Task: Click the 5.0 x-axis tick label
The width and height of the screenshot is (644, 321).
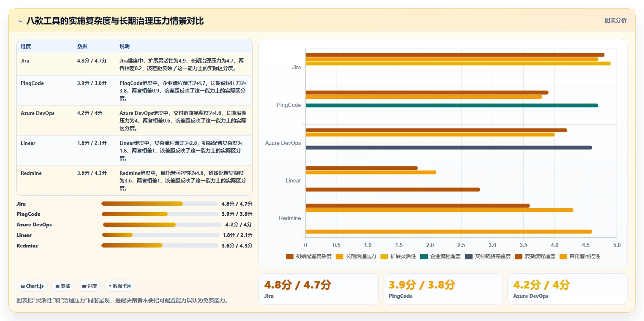Action: (x=617, y=245)
